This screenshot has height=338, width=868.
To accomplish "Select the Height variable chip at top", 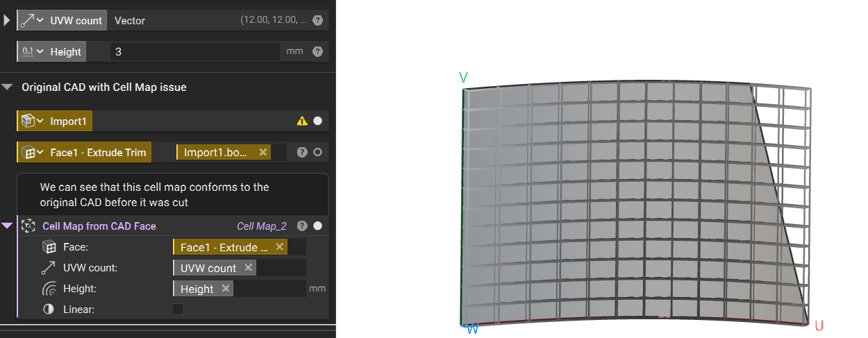I will [65, 51].
